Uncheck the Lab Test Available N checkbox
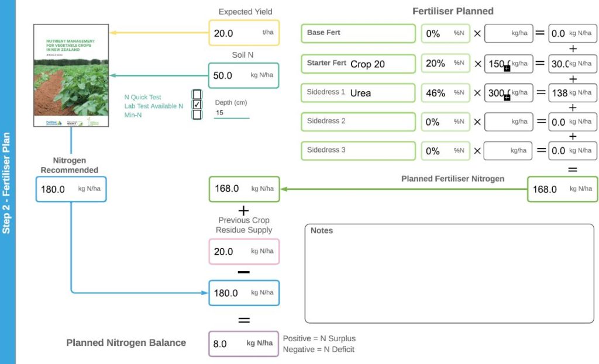Viewport: 599px width, 364px height. pos(197,105)
